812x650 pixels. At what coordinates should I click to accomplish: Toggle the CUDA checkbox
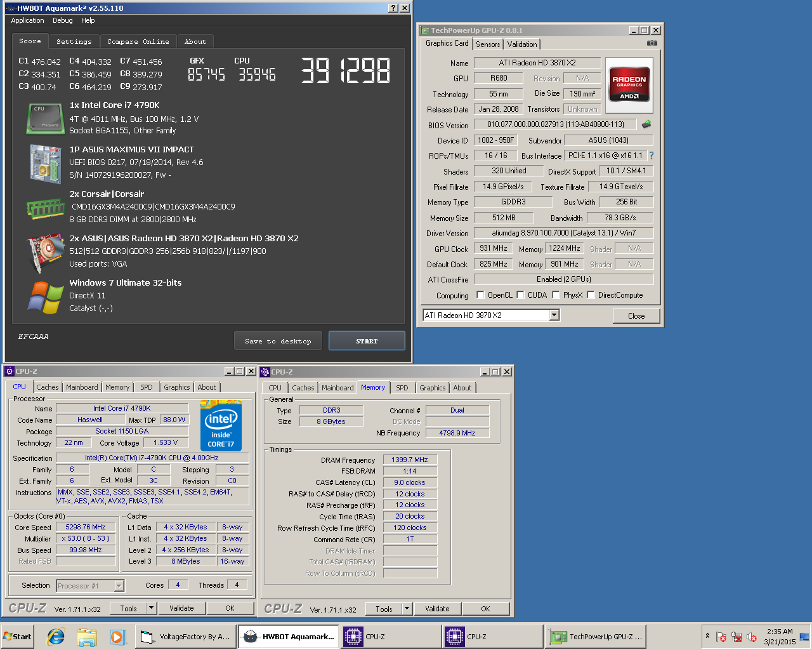click(x=520, y=295)
